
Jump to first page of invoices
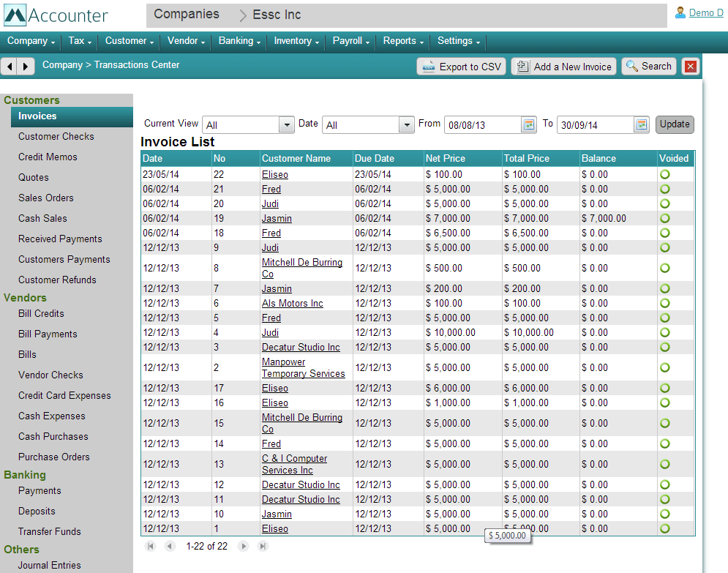coord(151,546)
